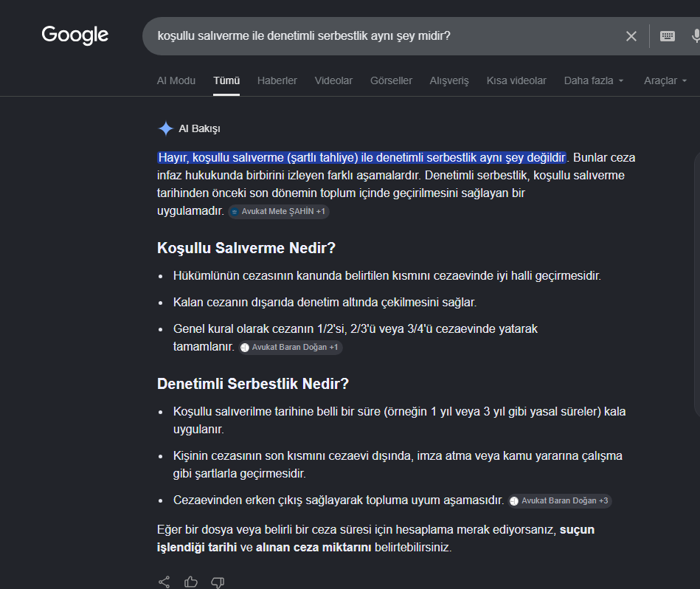The image size is (700, 589).
Task: Click highlighted sentence starting with Hayır, koşullu salıverme
Action: (362, 158)
